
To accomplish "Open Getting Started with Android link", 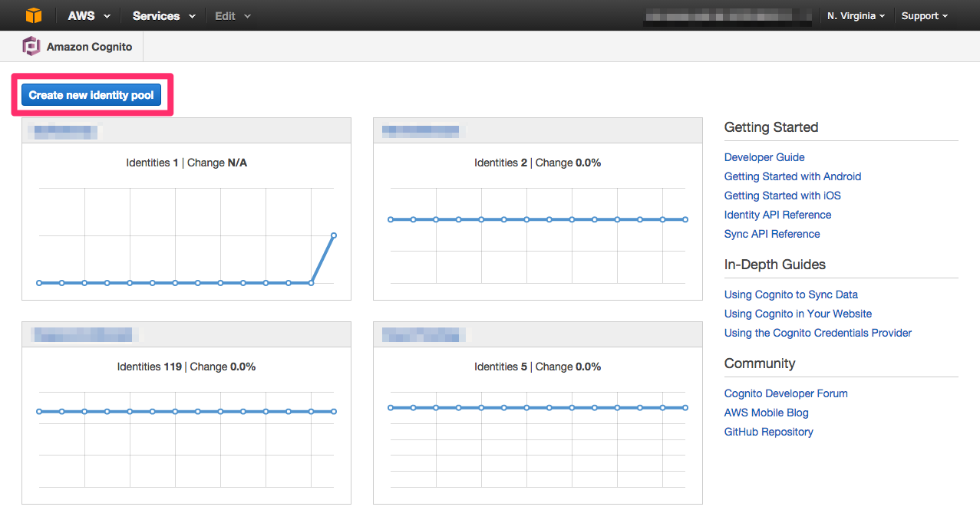I will click(x=793, y=176).
